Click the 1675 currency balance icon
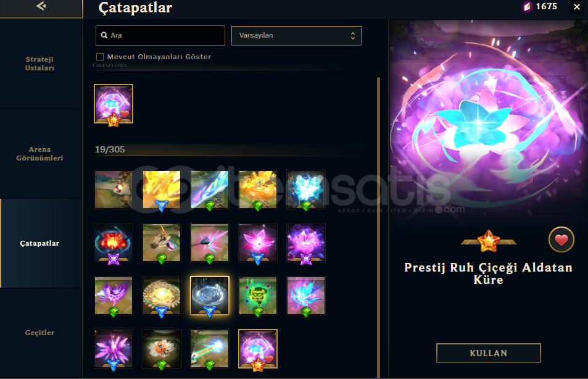The height and width of the screenshot is (379, 588). point(528,6)
